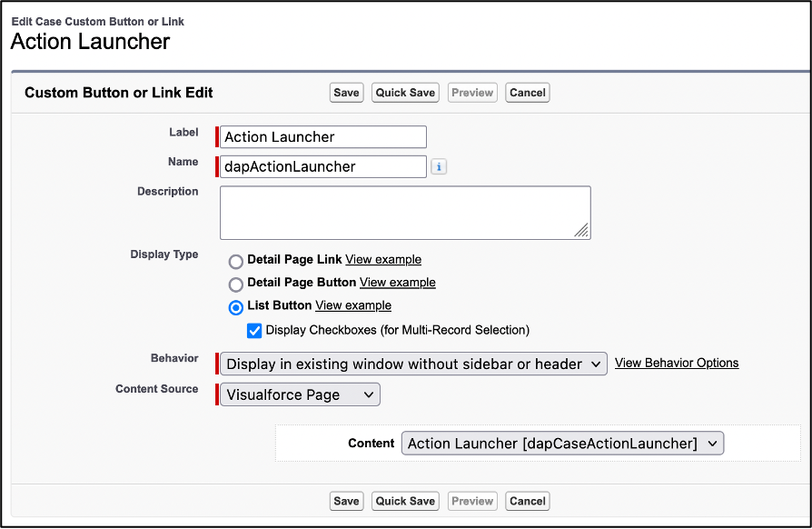Click the bottom Preview button

point(472,501)
